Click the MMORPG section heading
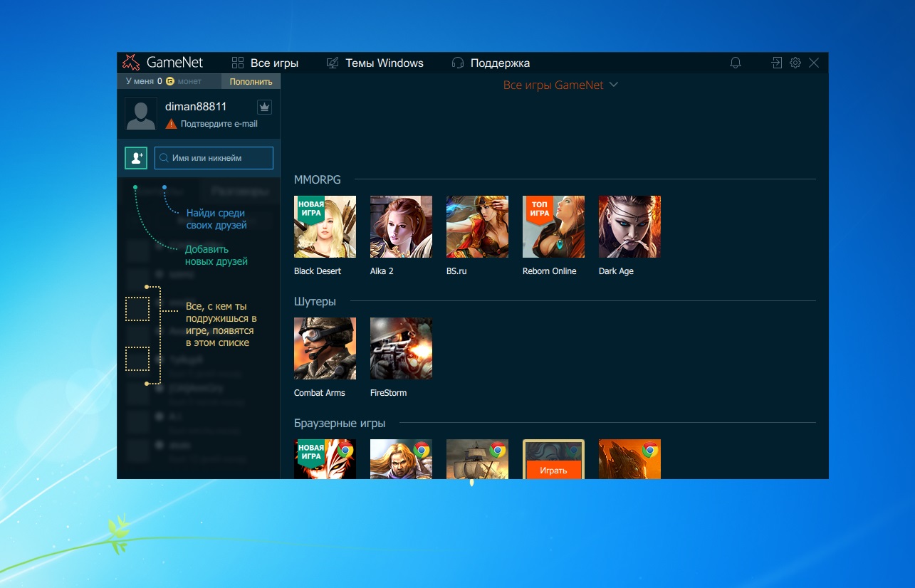 point(318,180)
